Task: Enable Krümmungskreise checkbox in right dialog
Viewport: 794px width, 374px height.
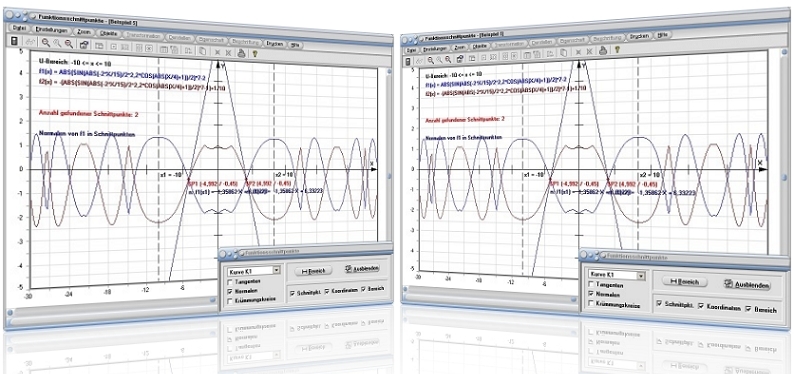Action: pyautogui.click(x=592, y=304)
